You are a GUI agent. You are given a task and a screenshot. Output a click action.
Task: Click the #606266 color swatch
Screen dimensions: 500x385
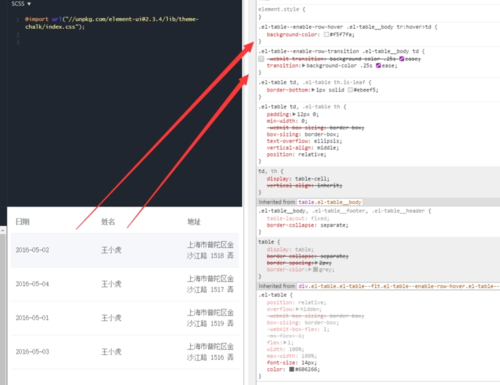point(292,369)
